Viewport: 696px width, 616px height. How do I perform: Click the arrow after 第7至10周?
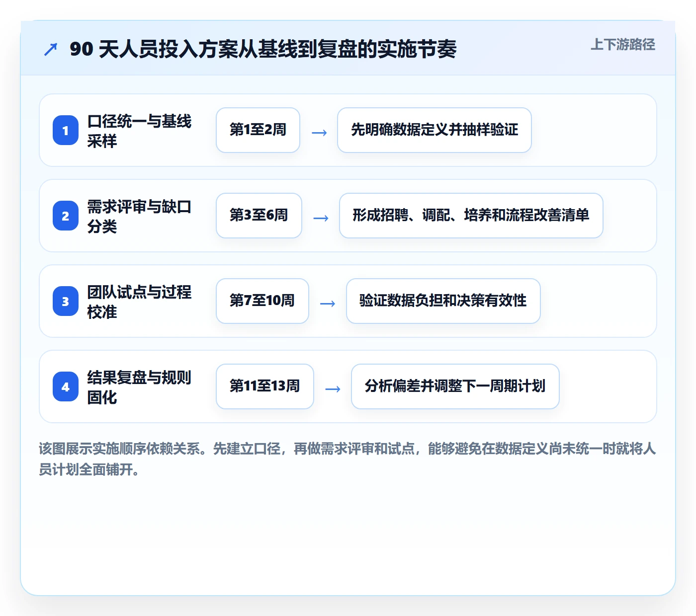click(328, 304)
